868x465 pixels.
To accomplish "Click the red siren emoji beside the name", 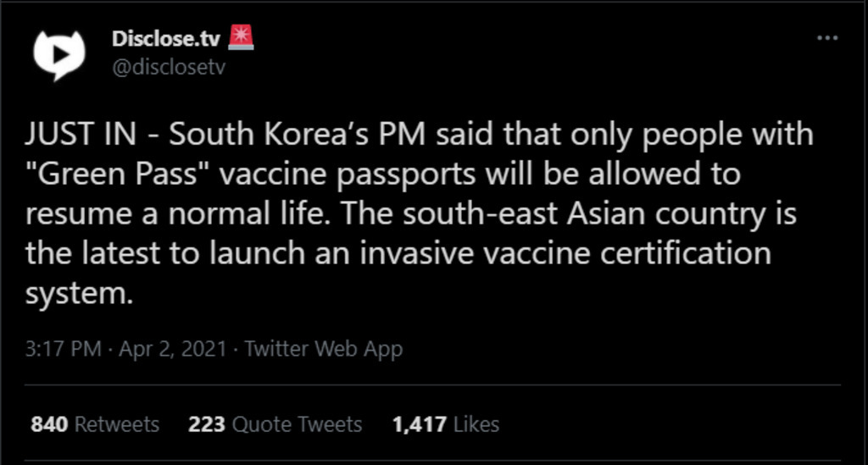I will pos(242,38).
